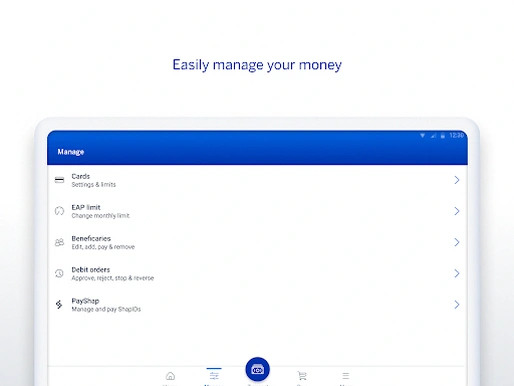Image resolution: width=514 pixels, height=386 pixels.
Task: Tap the Cards card icon
Action: click(59, 180)
